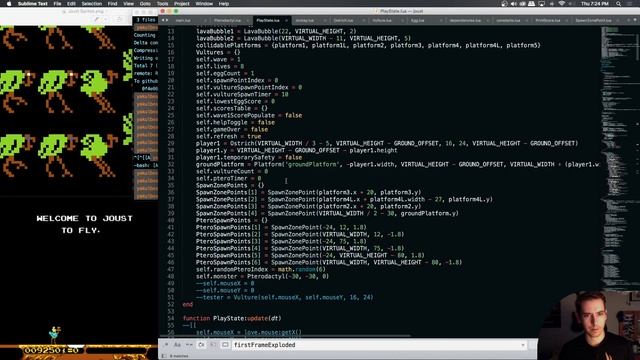Image resolution: width=640 pixels, height=360 pixels.
Task: Open the Apple menu
Action: [9, 4]
